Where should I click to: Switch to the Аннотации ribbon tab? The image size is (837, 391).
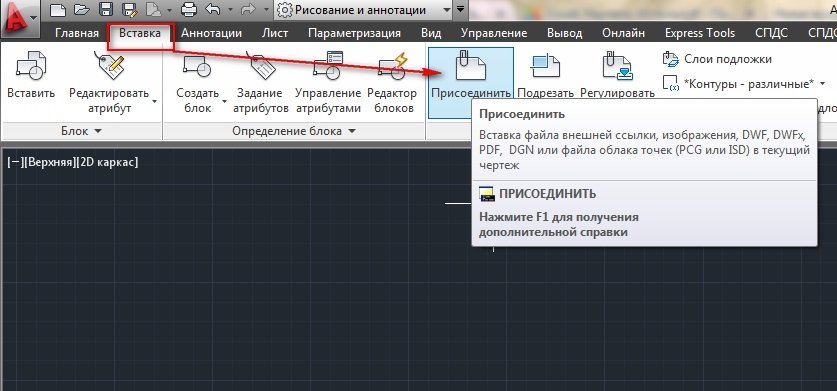click(x=211, y=33)
